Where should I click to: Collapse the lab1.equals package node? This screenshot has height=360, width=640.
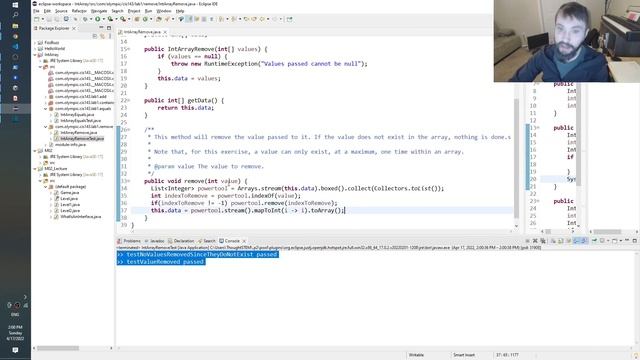(x=46, y=109)
